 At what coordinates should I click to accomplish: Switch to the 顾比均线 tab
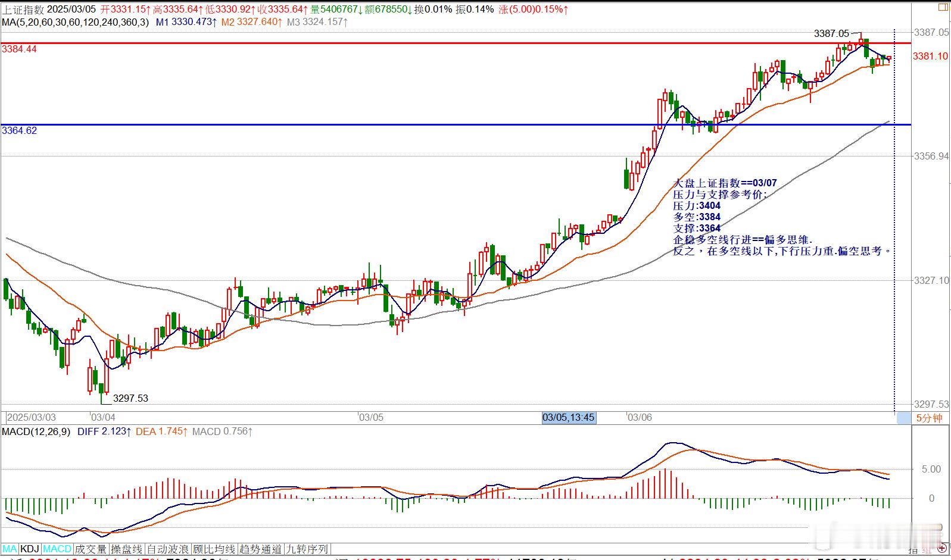point(214,549)
